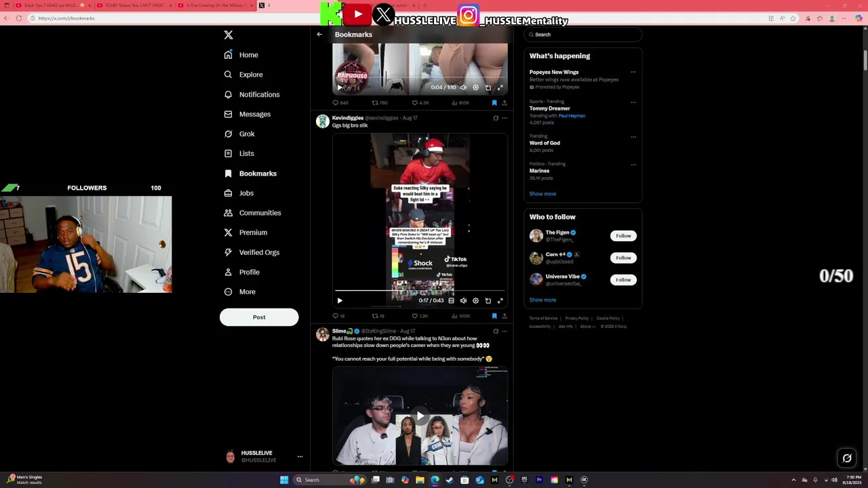Open options for the Word of God trend
This screenshot has height=488, width=868.
[633, 137]
